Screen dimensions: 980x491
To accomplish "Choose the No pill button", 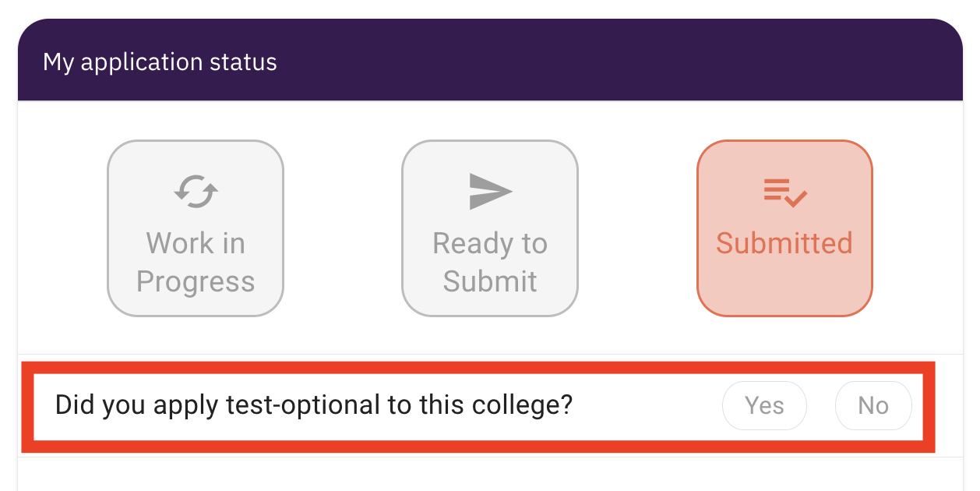I will 873,405.
